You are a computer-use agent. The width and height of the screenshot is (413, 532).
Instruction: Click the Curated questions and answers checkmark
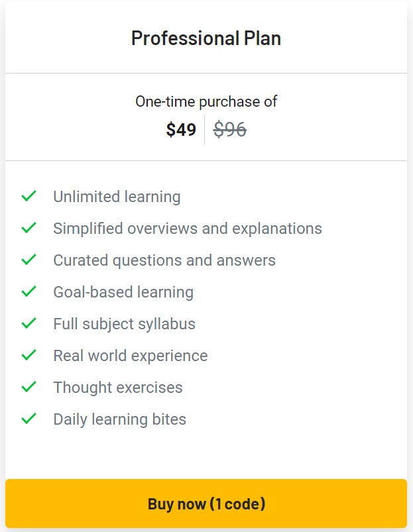(x=28, y=260)
